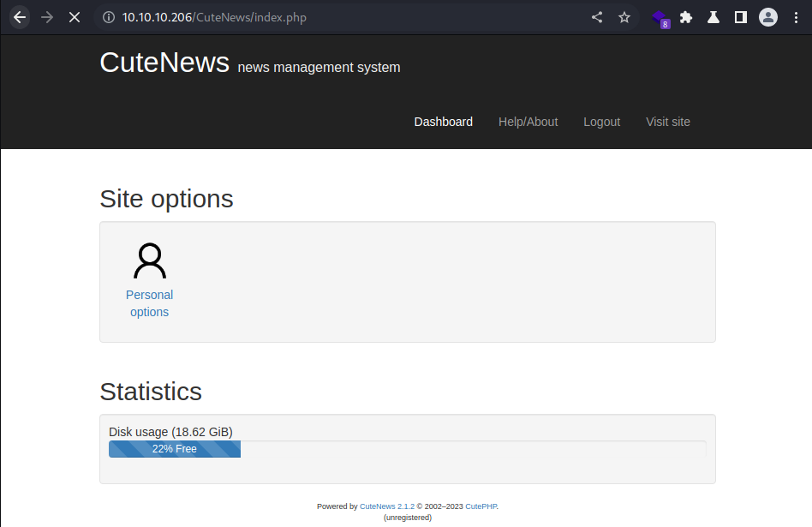The image size is (812, 527).
Task: View site information icon in address bar
Action: 108,17
